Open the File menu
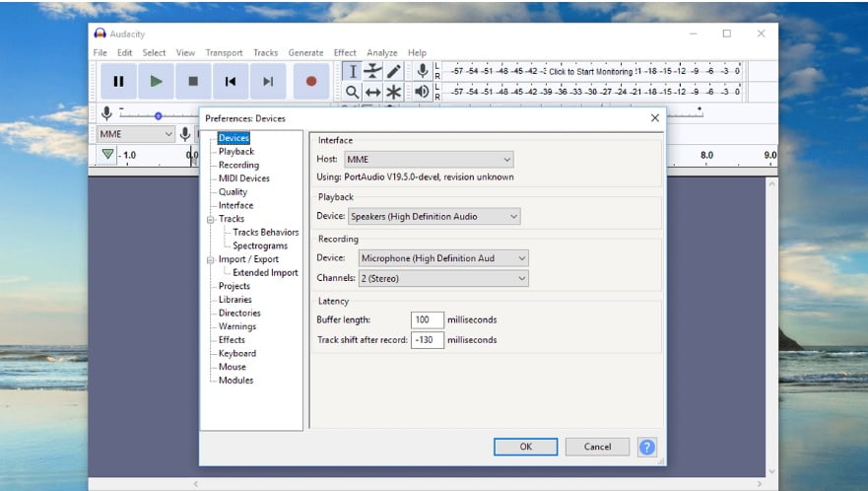The image size is (868, 491). click(x=100, y=52)
